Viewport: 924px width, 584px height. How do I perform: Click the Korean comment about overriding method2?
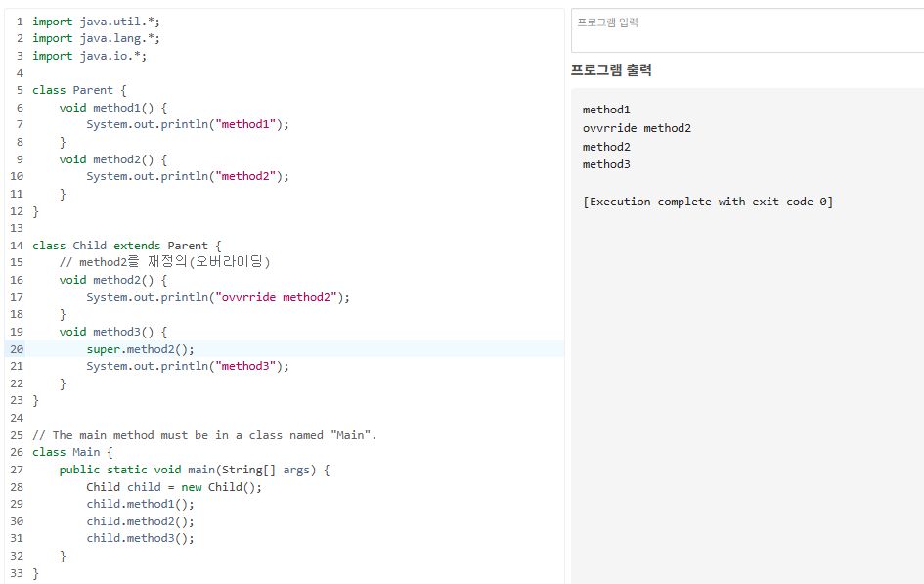click(x=164, y=261)
